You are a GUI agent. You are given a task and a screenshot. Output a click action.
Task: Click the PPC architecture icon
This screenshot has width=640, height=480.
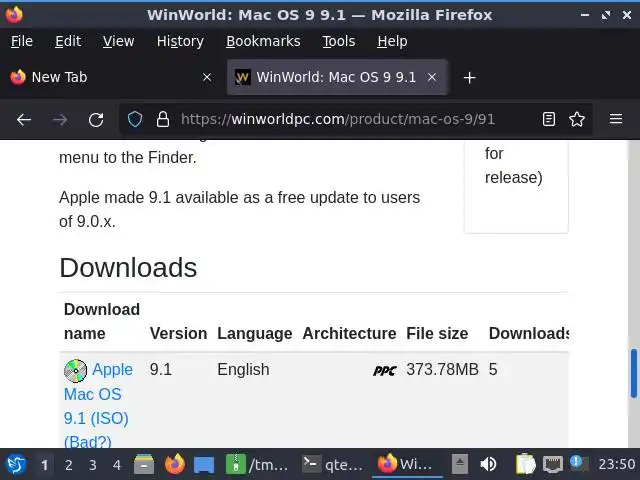point(384,371)
